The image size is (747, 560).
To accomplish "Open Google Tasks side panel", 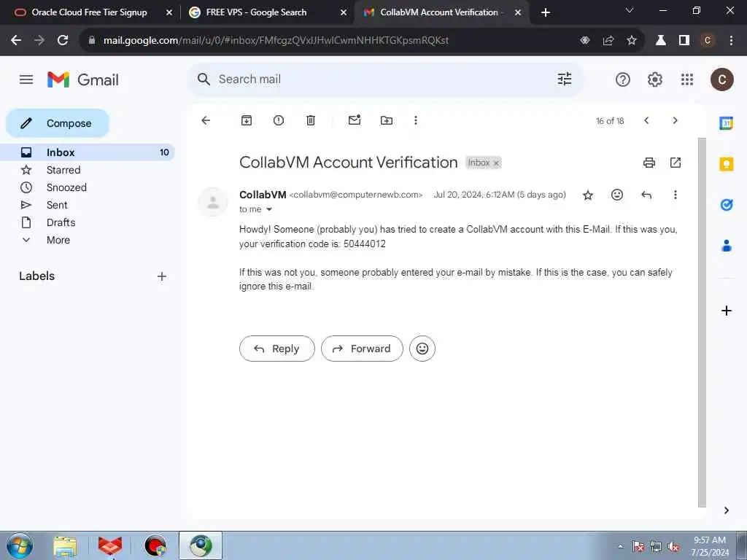I will (x=726, y=205).
